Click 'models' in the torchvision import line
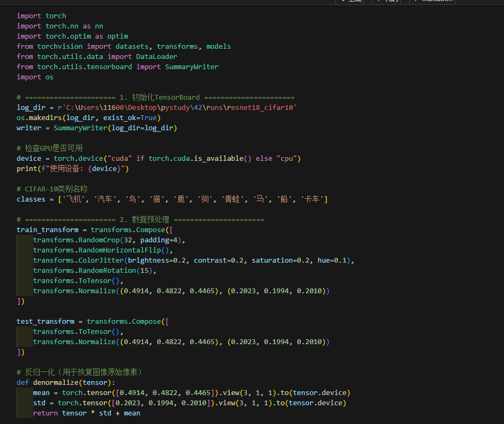 [219, 46]
